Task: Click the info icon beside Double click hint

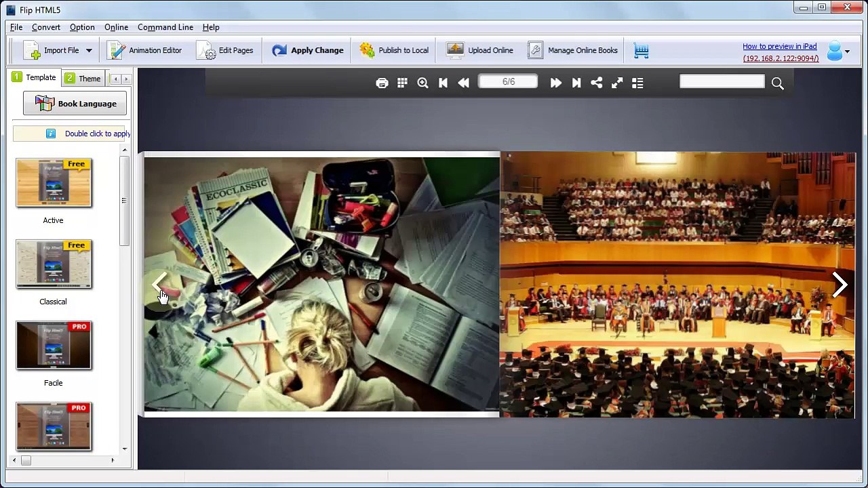Action: coord(51,134)
